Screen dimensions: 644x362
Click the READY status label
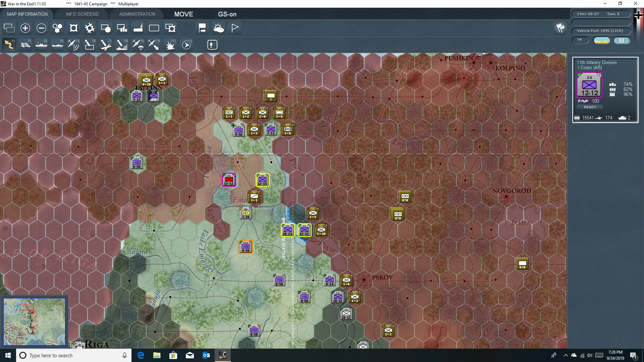point(590,107)
